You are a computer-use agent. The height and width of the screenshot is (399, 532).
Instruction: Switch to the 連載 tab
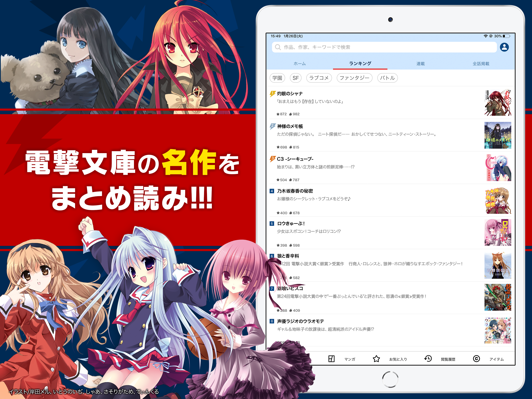coord(420,64)
